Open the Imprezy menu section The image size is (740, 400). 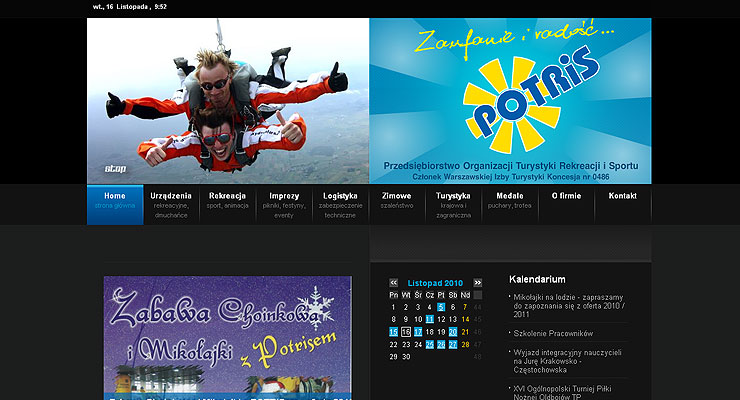[284, 203]
